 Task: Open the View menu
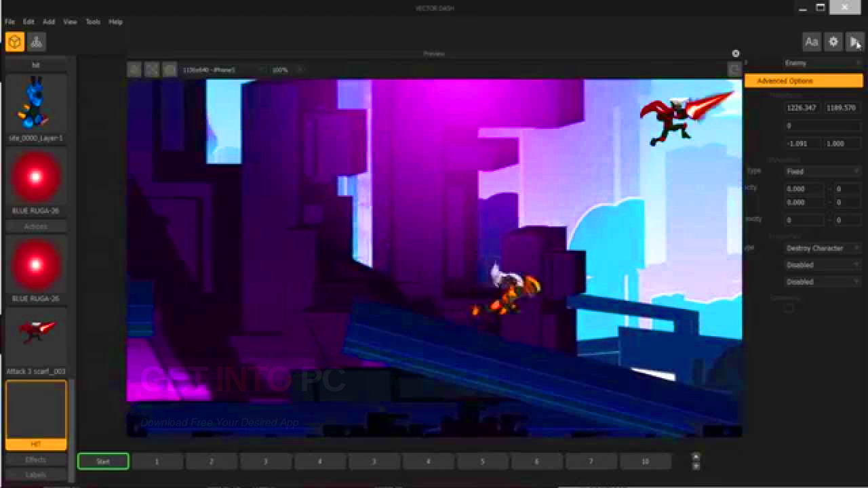pyautogui.click(x=70, y=22)
